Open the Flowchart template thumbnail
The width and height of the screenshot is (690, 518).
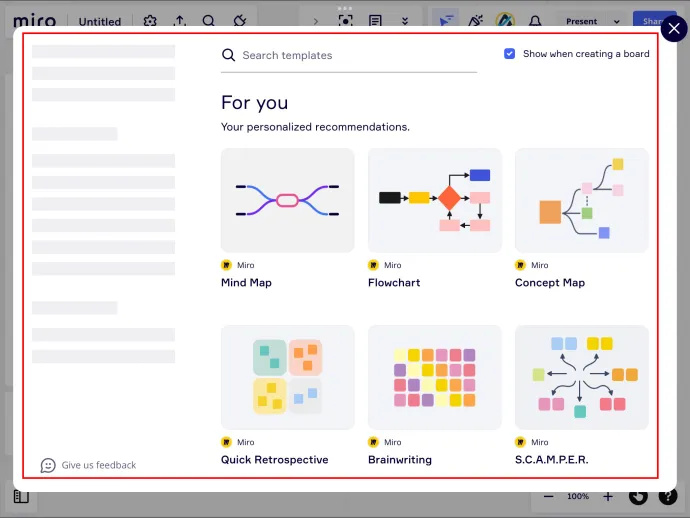pyautogui.click(x=434, y=200)
